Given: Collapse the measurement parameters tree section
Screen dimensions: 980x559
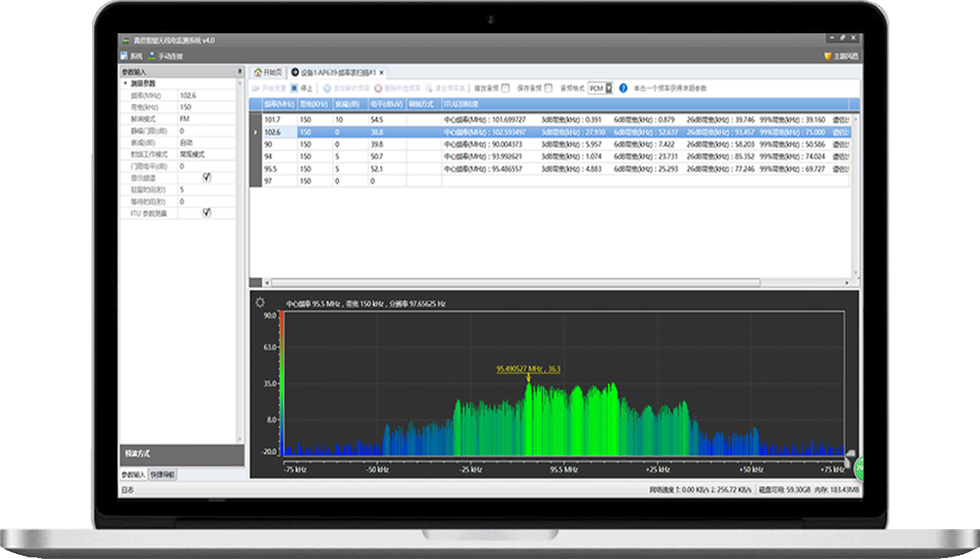Looking at the screenshot, I should 125,83.
